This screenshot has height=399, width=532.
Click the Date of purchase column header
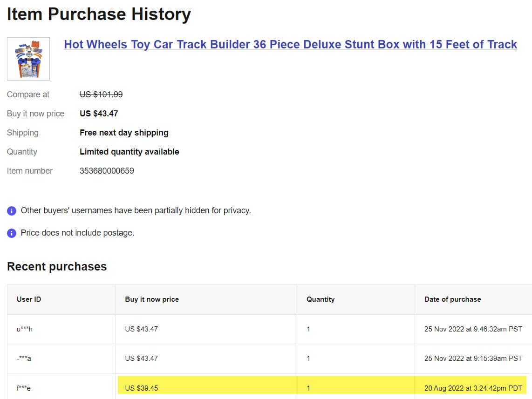[452, 299]
